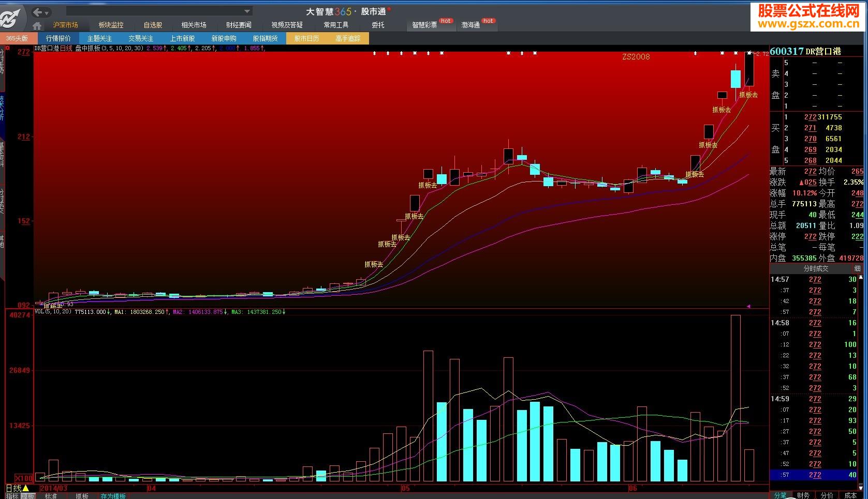Click the purple arrow marker at the chart's right edge
The image size is (868, 499).
tap(748, 306)
